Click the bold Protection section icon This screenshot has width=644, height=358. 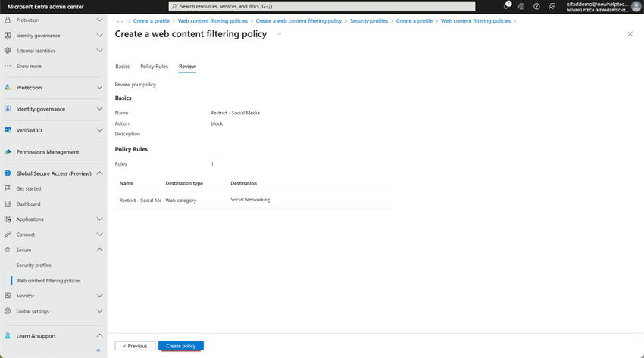click(x=8, y=87)
